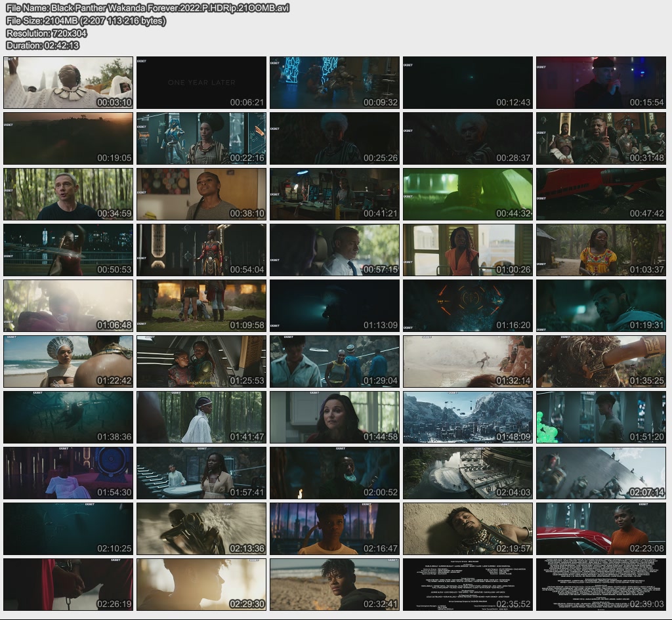
Task: Click the mountain city frame at 01:48:09
Action: click(x=467, y=417)
